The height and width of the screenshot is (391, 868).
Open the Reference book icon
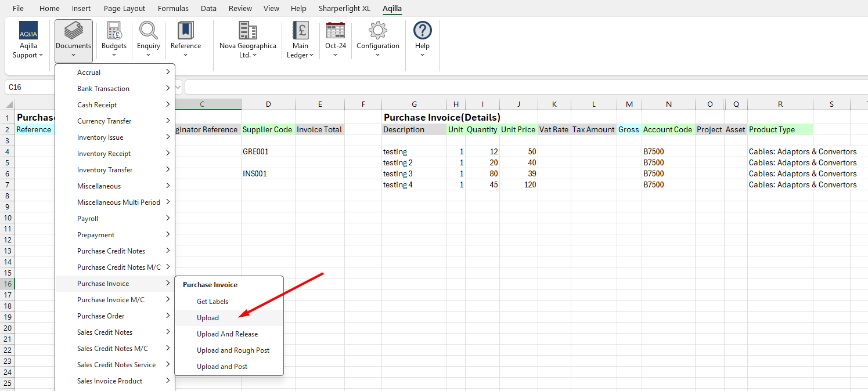(185, 31)
